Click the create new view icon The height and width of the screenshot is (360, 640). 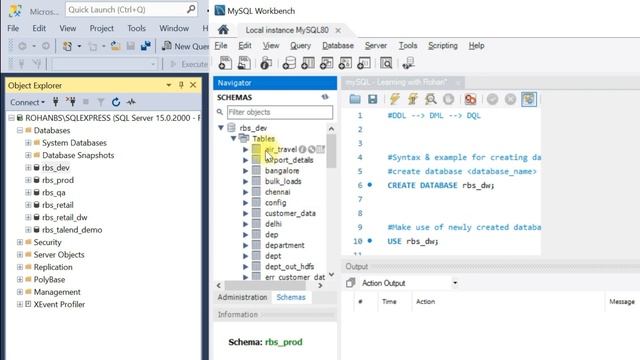click(327, 63)
